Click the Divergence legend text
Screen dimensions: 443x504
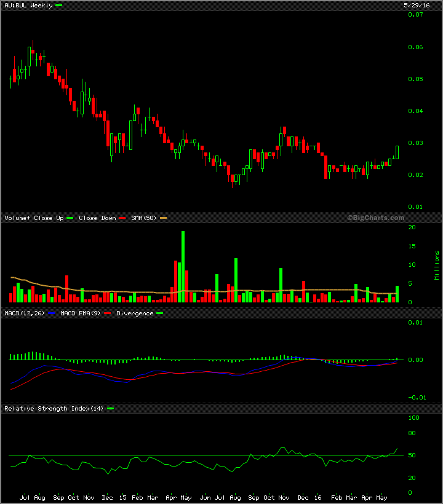[x=135, y=313]
